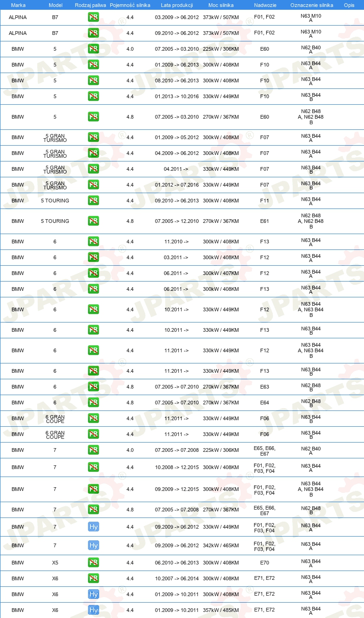Image resolution: width=364 pixels, height=618 pixels.
Task: Click the E64 body cell
Action: (x=264, y=403)
